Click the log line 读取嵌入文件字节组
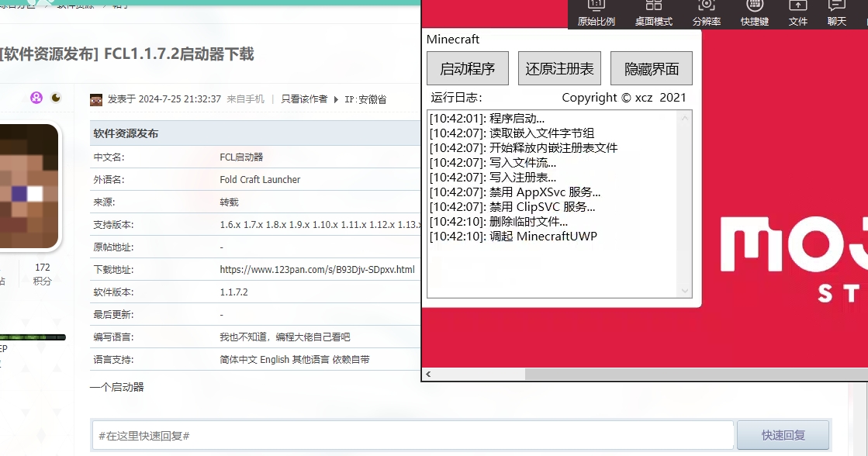This screenshot has height=456, width=868. [x=512, y=133]
